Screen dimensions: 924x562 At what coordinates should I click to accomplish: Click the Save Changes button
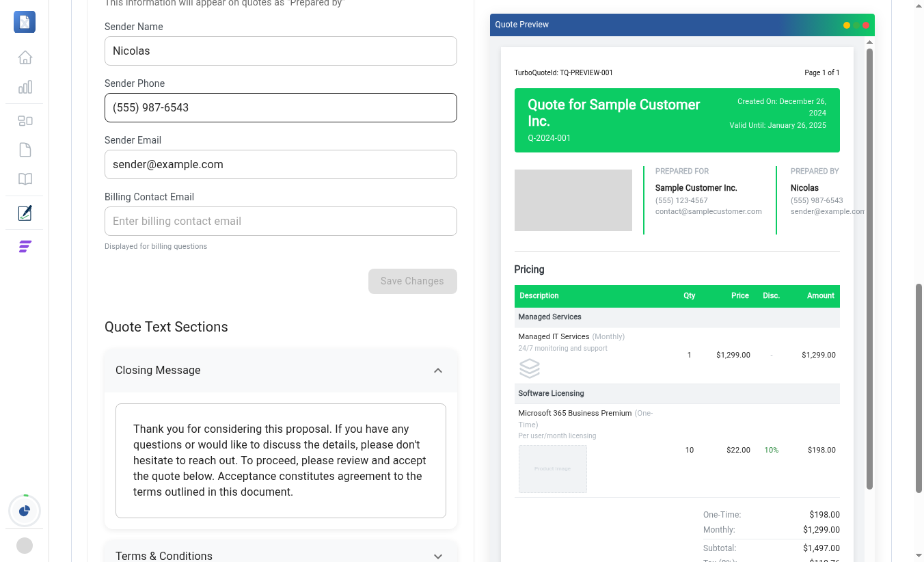pyautogui.click(x=413, y=281)
